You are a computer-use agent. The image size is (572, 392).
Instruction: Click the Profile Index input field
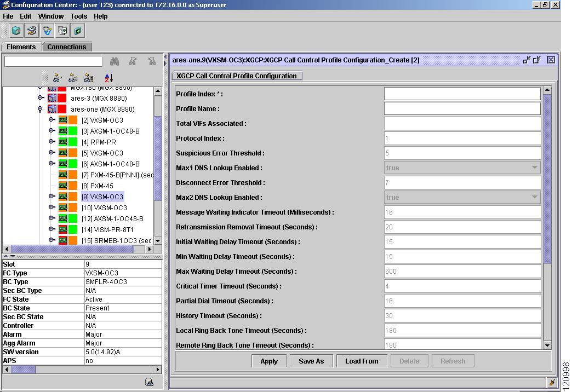coord(462,94)
